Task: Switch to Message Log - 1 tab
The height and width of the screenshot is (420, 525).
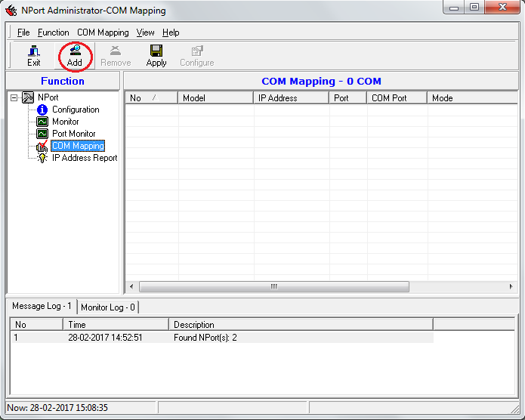Action: 42,307
